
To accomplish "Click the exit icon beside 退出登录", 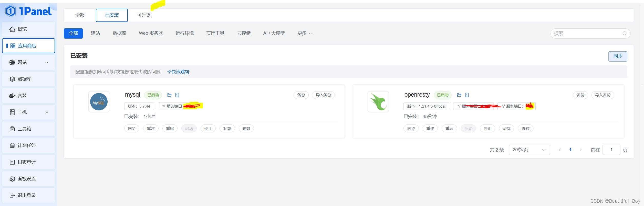I will click(x=12, y=195).
